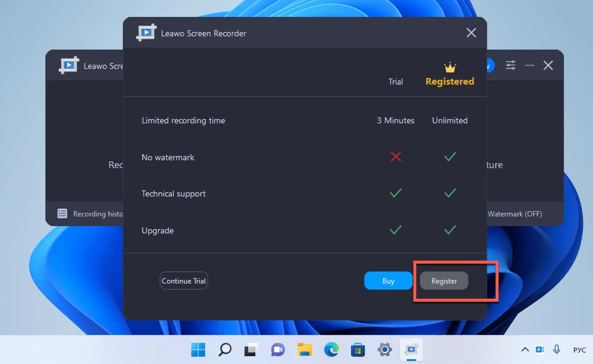The width and height of the screenshot is (593, 364).
Task: Open the Recording history list icon
Action: point(62,214)
